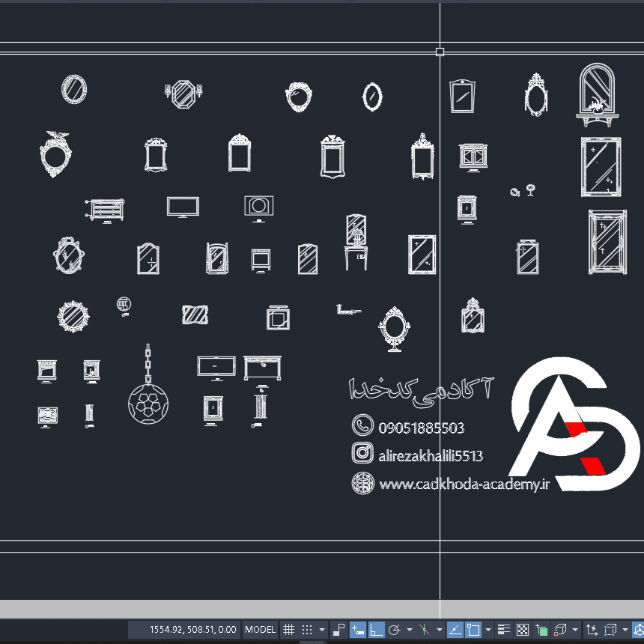Select the octagonal mirror with wall sconces
This screenshot has width=644, height=644.
[x=183, y=94]
